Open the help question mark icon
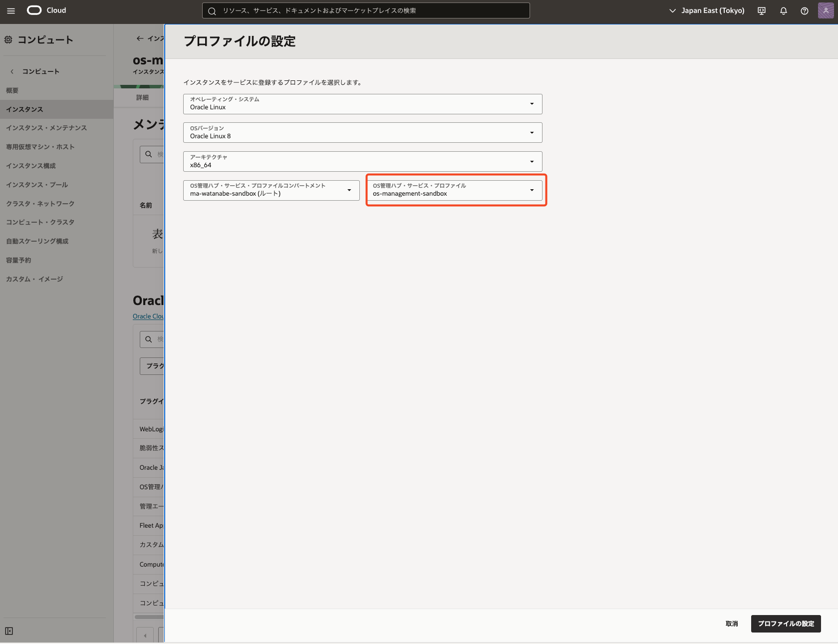The width and height of the screenshot is (838, 644). (x=804, y=10)
